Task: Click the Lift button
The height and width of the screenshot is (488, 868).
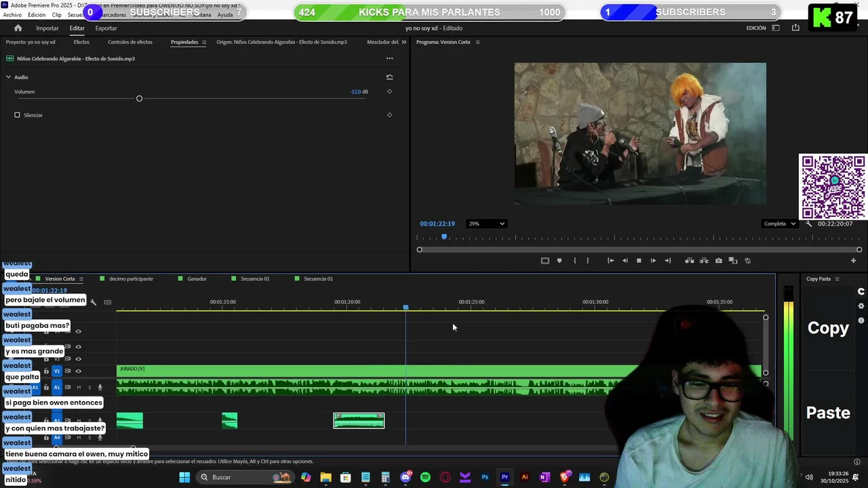Action: [690, 260]
